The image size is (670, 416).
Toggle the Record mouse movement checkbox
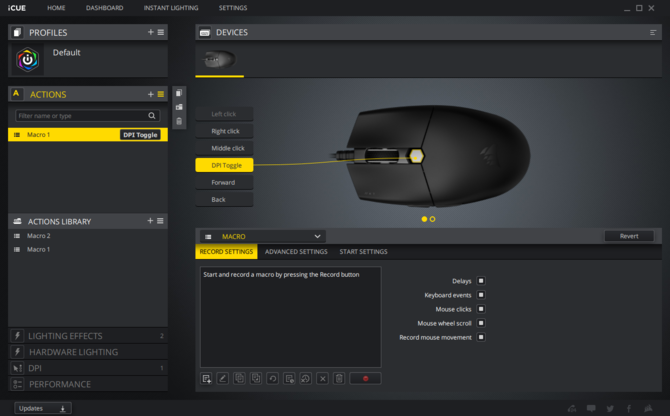click(481, 337)
